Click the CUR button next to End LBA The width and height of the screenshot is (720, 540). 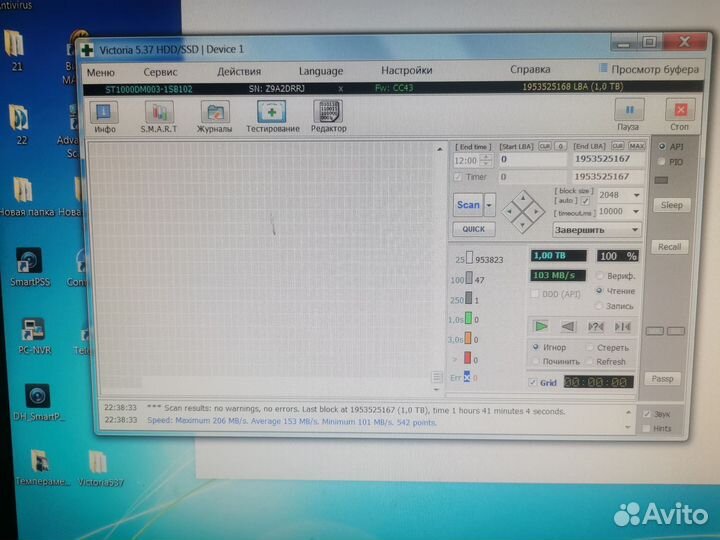point(618,146)
